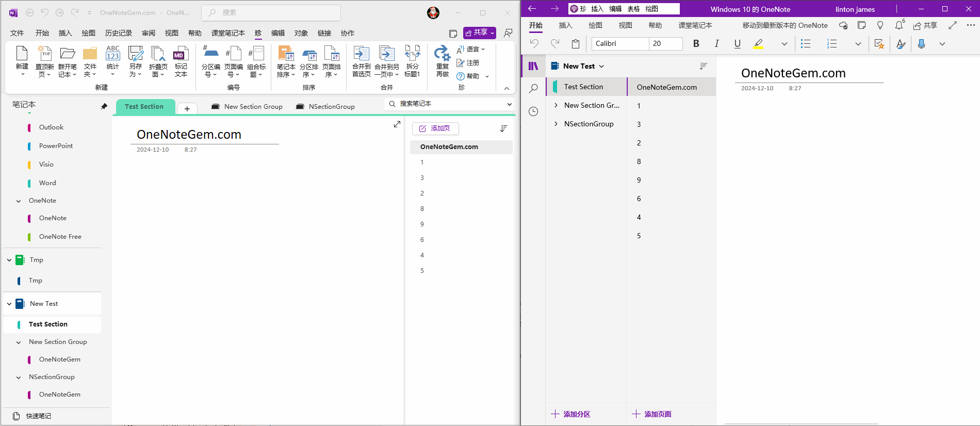Click 添加分区 add section in Windows 10 OneNote
Viewport: 980px width, 426px height.
pos(570,414)
